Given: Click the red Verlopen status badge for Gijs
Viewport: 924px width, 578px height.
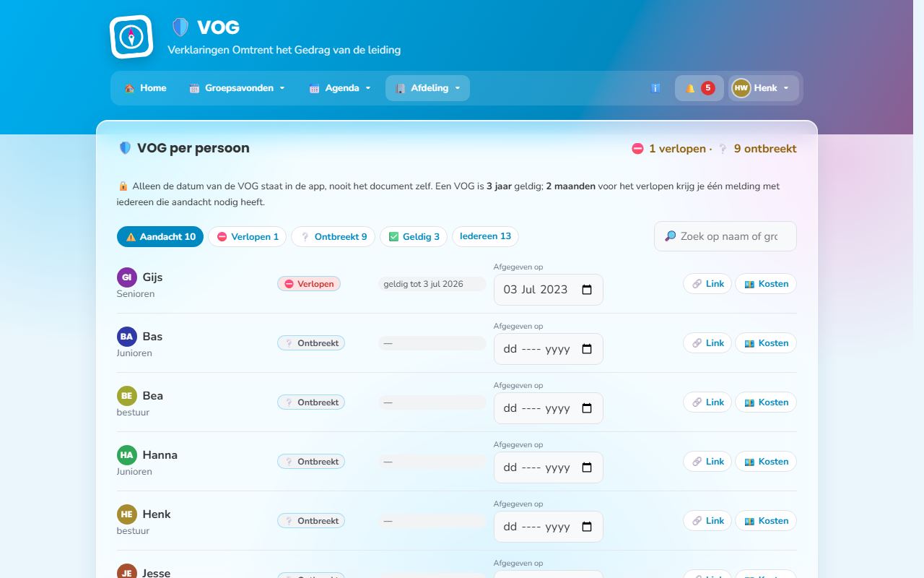Looking at the screenshot, I should click(309, 284).
